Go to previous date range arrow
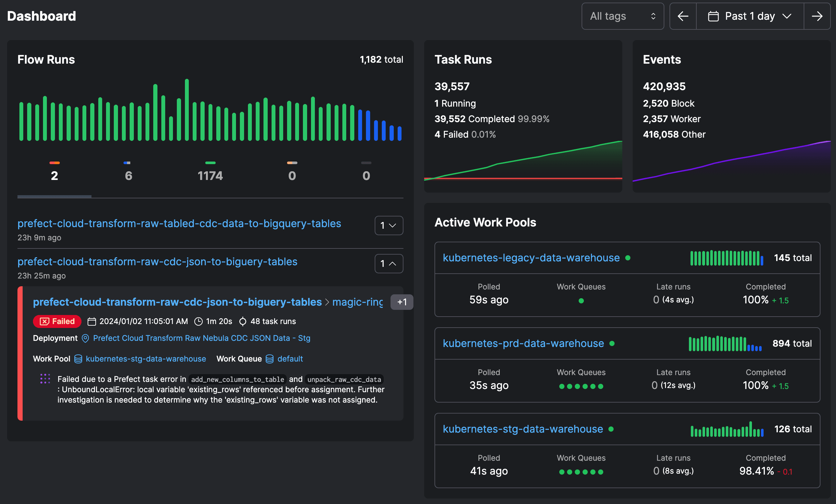The width and height of the screenshot is (836, 504). (x=683, y=16)
